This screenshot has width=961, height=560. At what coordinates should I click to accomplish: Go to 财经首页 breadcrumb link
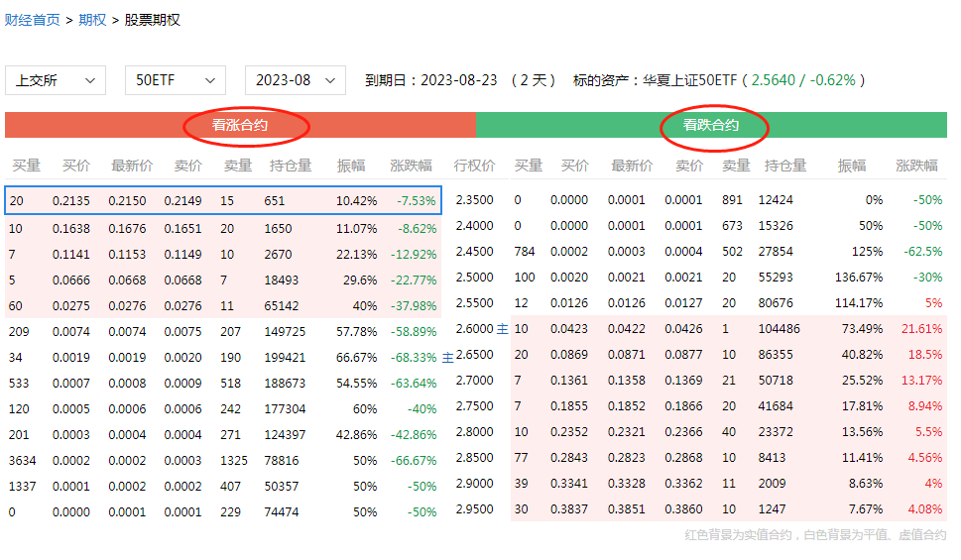pyautogui.click(x=32, y=20)
